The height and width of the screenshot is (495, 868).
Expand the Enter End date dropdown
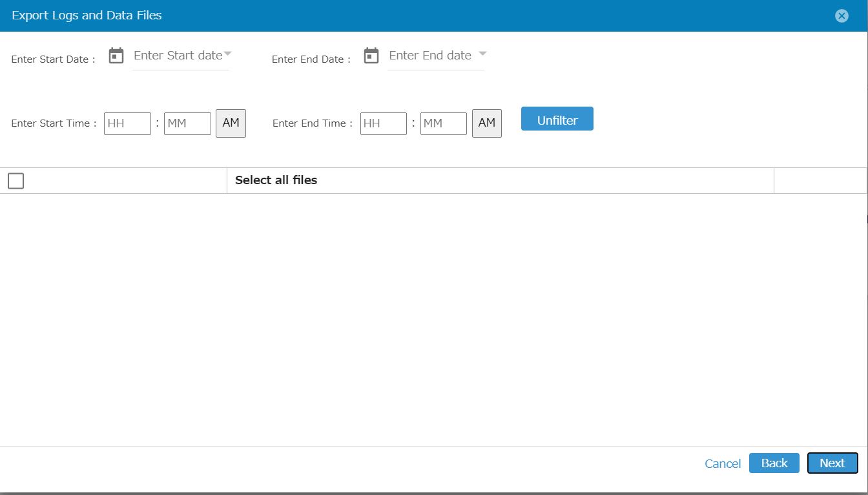482,55
